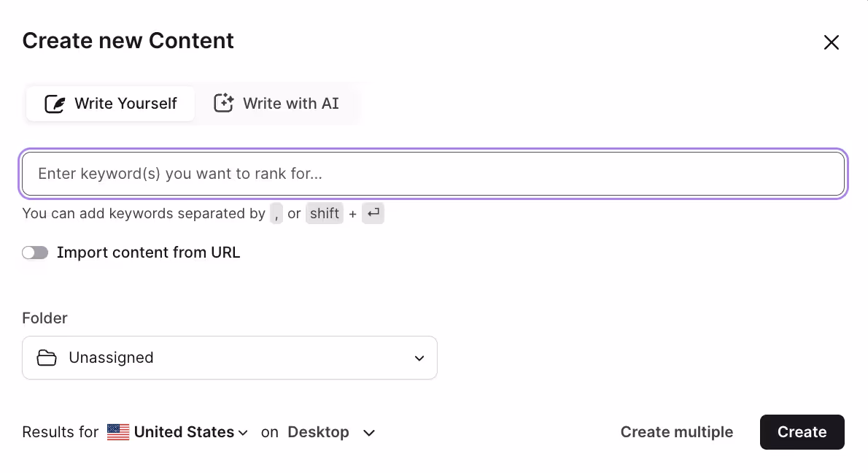
Task: Click the "Results for" text
Action: pos(61,432)
